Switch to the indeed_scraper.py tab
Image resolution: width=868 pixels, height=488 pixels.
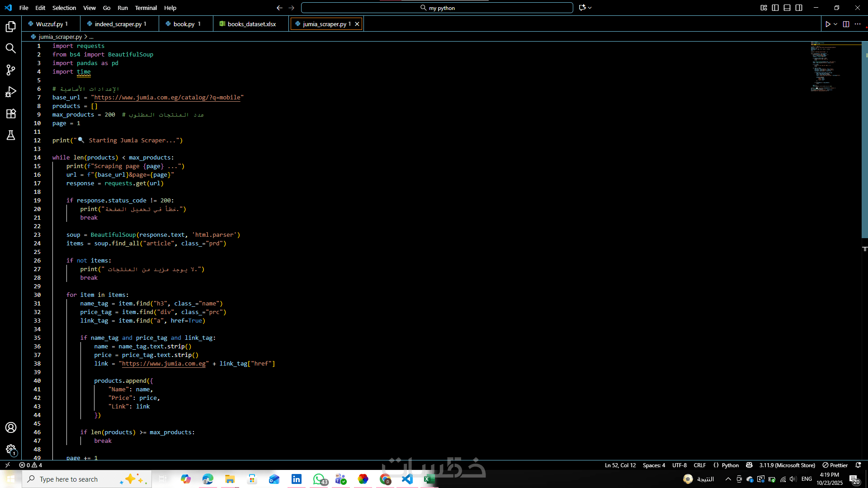click(118, 24)
